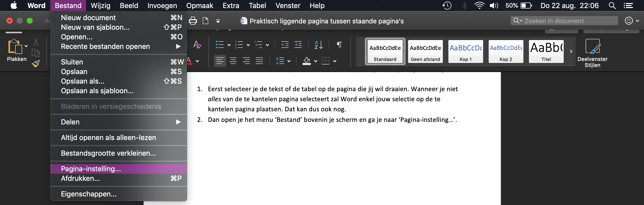644x205 pixels.
Task: Apply the Kop 1 style
Action: point(466,51)
